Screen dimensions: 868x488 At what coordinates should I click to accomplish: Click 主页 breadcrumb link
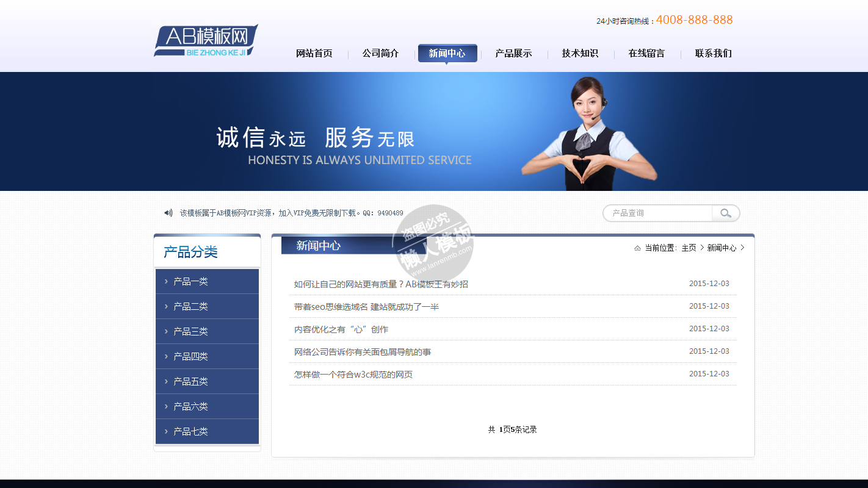689,248
